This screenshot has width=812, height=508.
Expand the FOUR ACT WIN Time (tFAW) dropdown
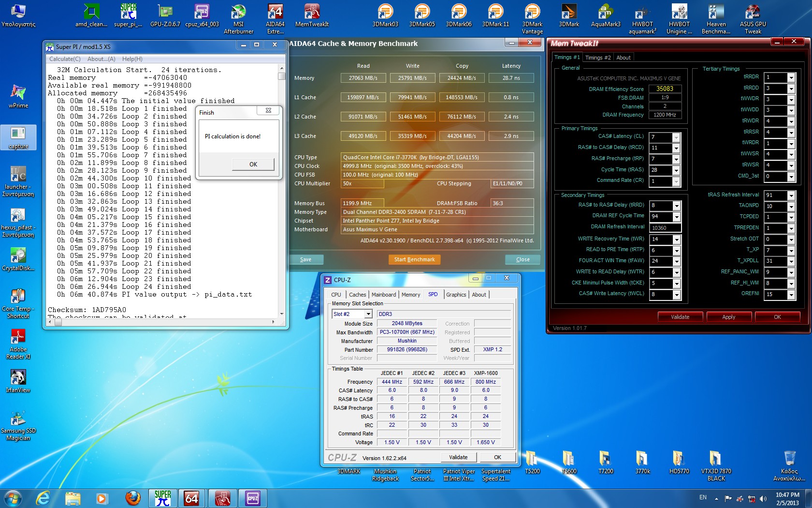coord(676,261)
